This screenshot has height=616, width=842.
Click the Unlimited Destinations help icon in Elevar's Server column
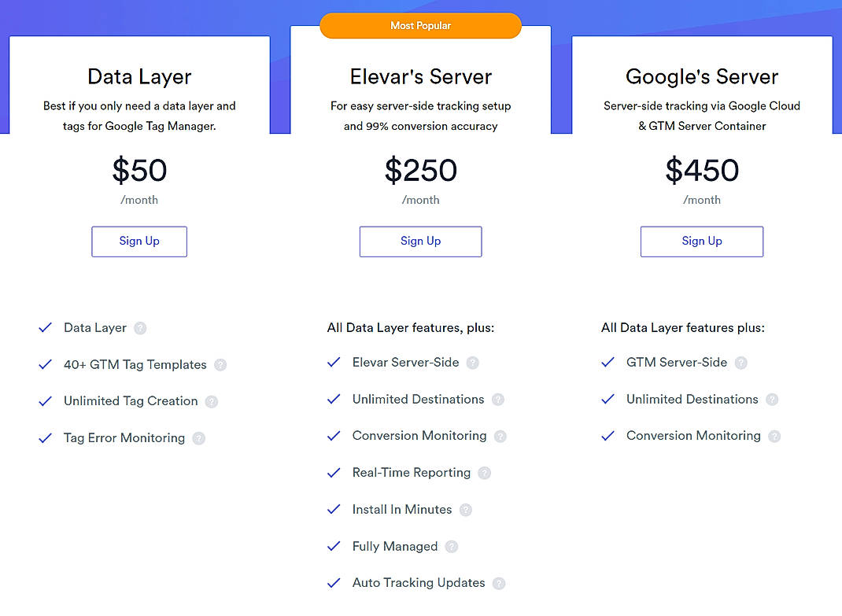pos(498,399)
